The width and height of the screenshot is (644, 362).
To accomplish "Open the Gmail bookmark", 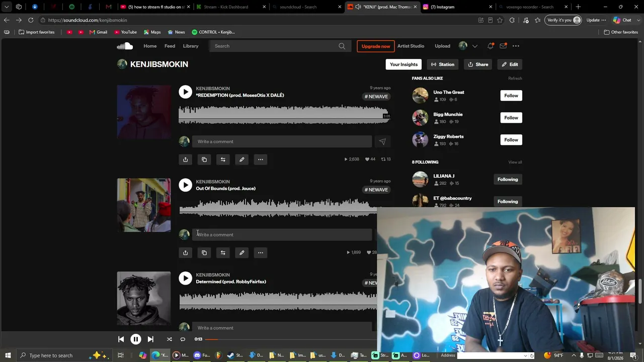I will (x=99, y=32).
